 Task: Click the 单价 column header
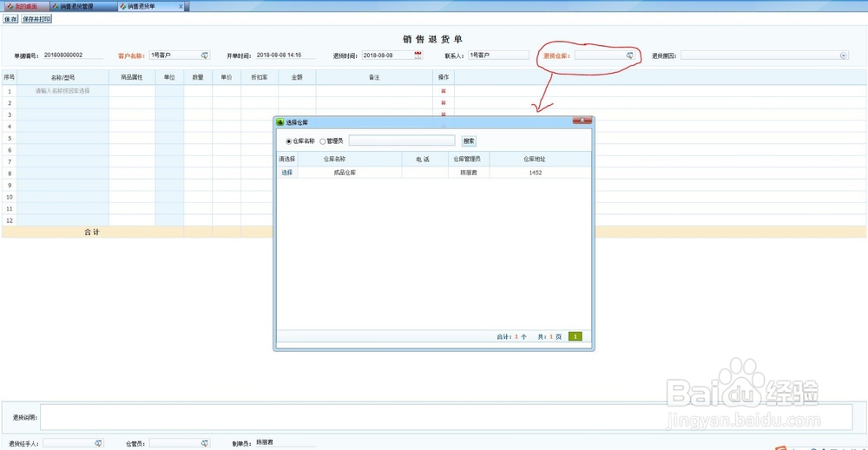pos(227,77)
